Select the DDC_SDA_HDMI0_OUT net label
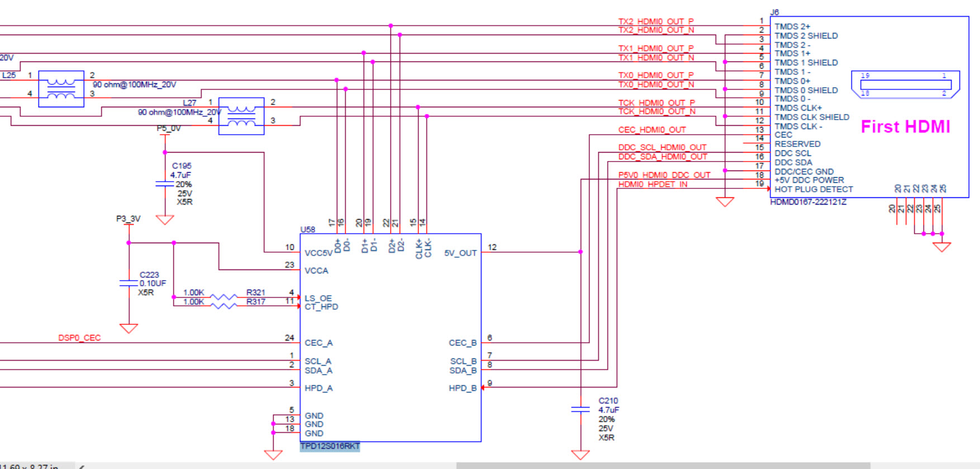980x469 pixels. click(x=663, y=157)
